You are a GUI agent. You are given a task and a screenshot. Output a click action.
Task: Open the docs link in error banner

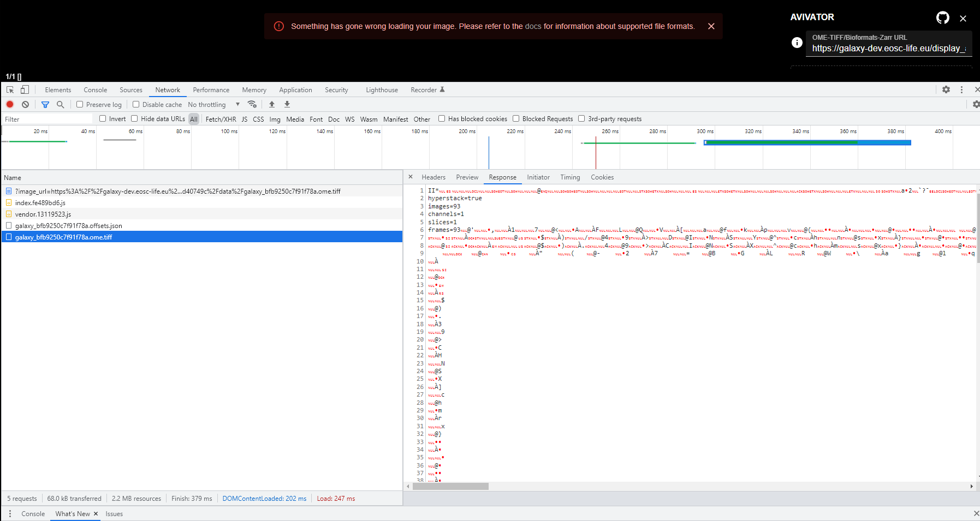[x=534, y=26]
